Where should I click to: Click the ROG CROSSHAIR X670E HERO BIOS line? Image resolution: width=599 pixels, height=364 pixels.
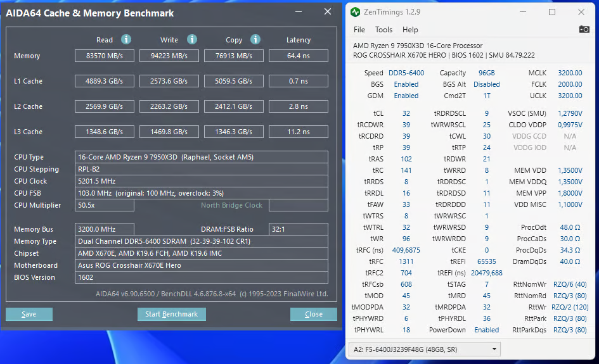pos(444,55)
